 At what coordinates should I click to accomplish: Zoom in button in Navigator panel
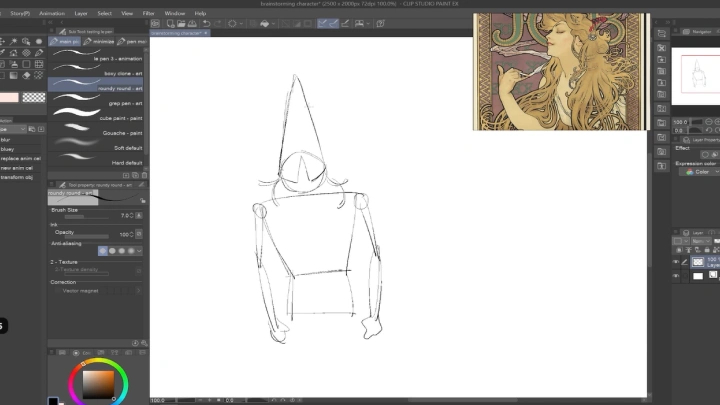(718, 122)
